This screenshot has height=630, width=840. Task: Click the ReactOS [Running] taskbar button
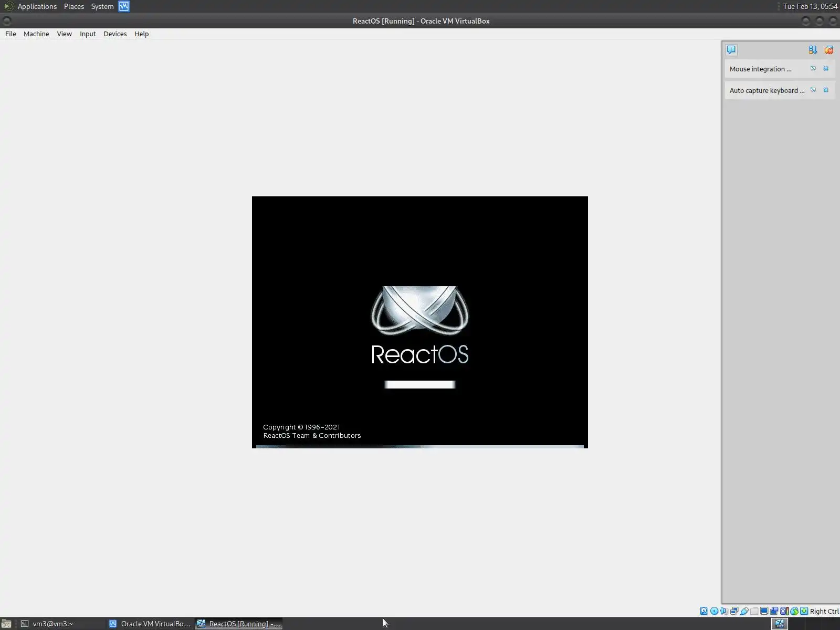[x=239, y=624]
